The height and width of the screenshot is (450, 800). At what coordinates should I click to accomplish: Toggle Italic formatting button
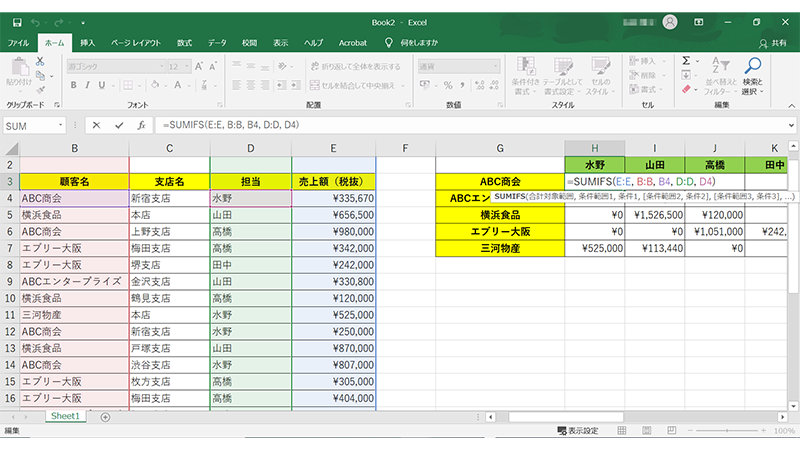click(x=87, y=85)
